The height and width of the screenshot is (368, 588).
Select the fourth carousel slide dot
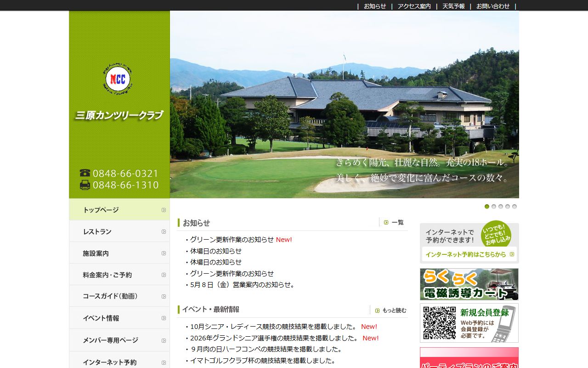(x=508, y=207)
